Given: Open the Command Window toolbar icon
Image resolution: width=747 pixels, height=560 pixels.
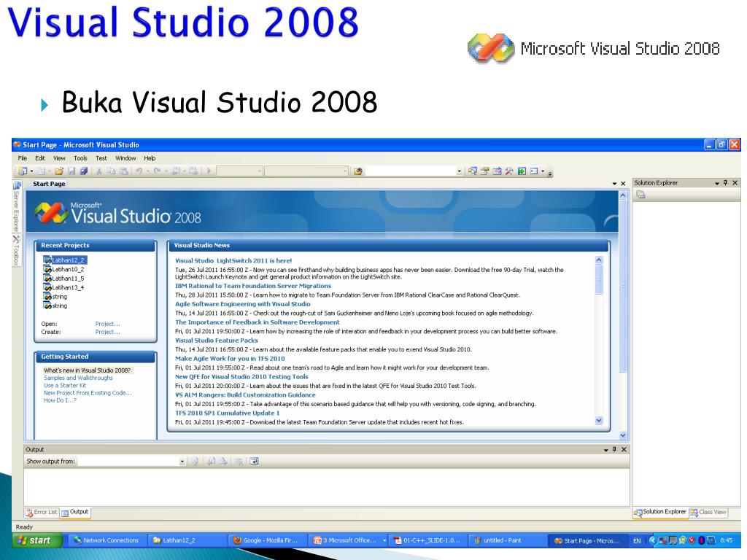Looking at the screenshot, I should pyautogui.click(x=534, y=171).
